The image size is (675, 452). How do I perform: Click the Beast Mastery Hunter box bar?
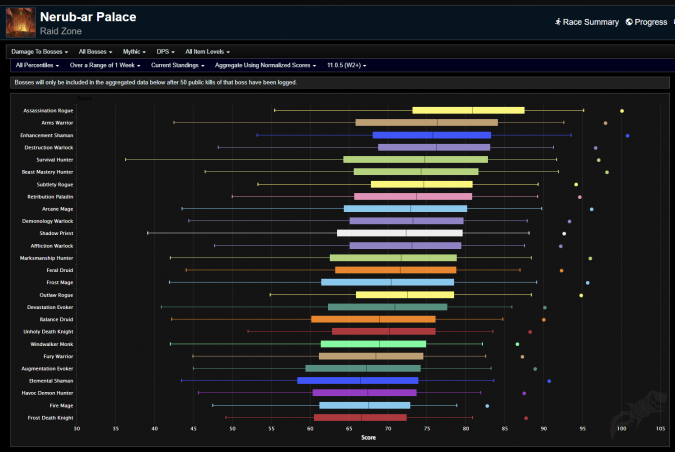[416, 172]
